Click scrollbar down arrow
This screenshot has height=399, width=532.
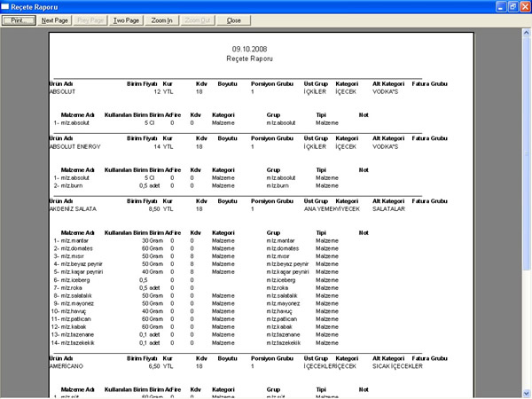(526, 393)
